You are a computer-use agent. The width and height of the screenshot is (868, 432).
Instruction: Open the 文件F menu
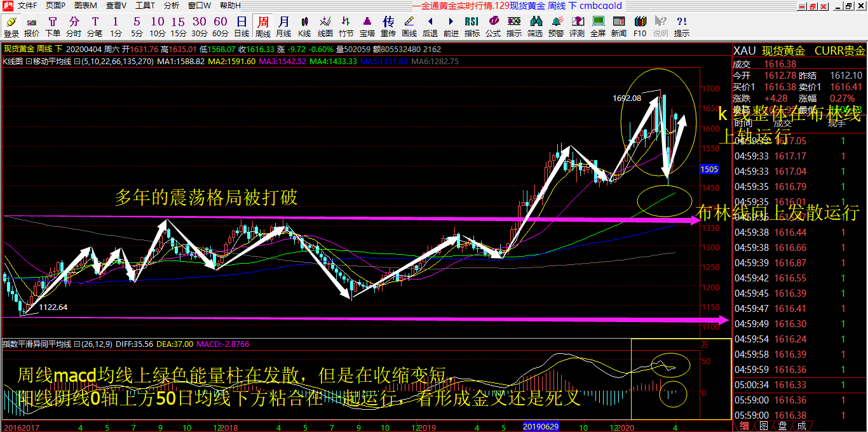(27, 5)
